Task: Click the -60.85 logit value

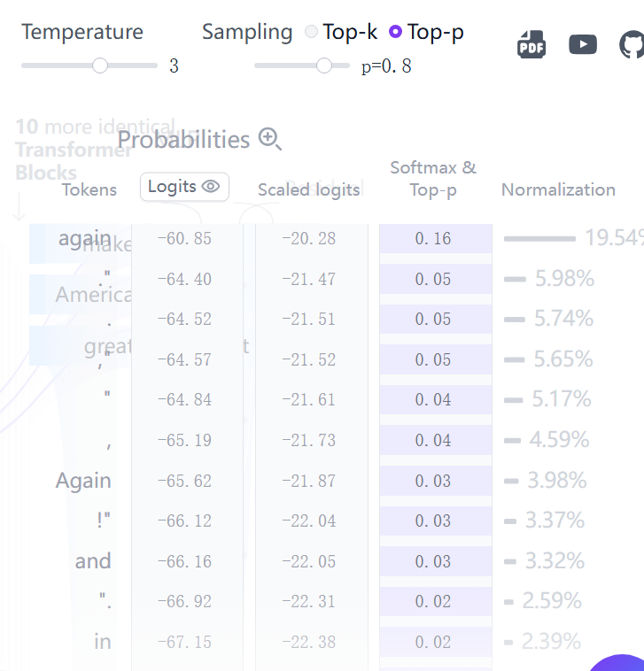Action: pos(184,238)
